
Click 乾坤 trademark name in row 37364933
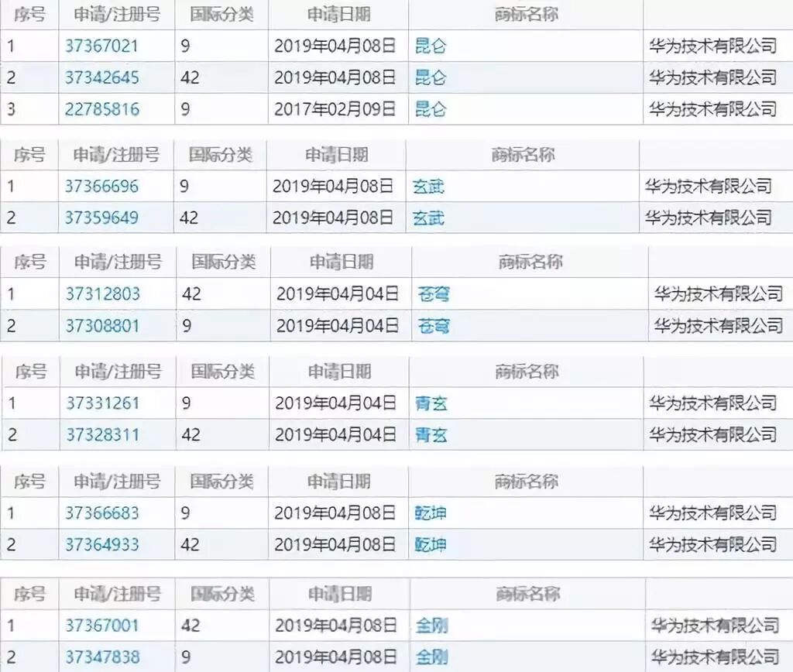[431, 544]
